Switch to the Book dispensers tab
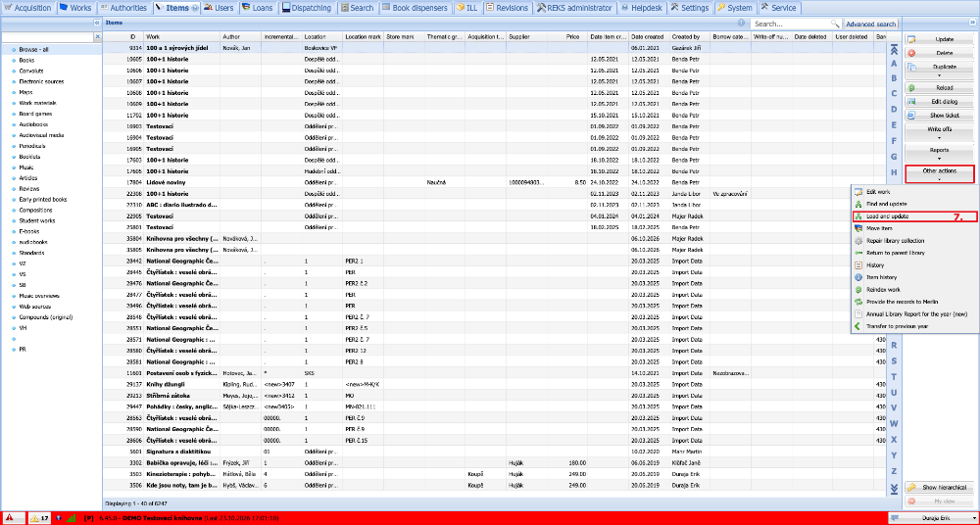 tap(416, 8)
